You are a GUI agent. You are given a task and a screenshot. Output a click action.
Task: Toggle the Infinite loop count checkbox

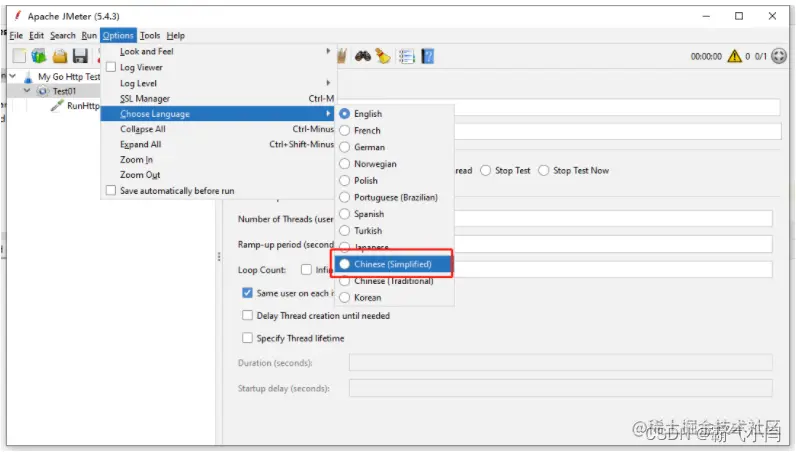click(306, 270)
